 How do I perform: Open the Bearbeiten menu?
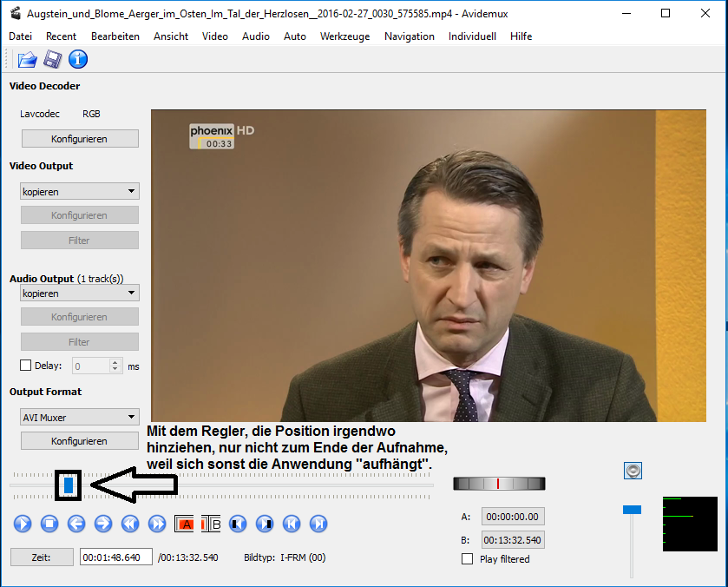[x=115, y=36]
